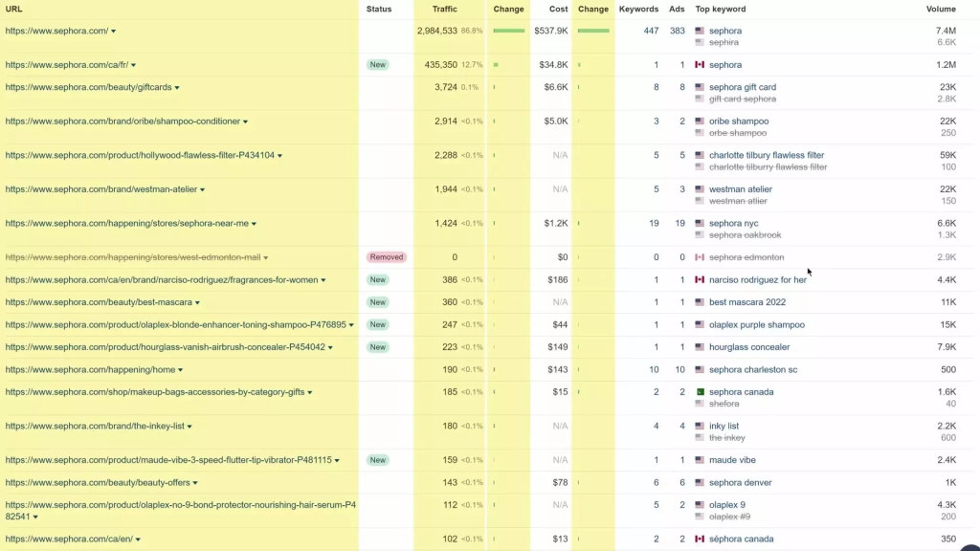Click traffic change bar on ca/fr/ row
This screenshot has width=980, height=551.
[496, 65]
